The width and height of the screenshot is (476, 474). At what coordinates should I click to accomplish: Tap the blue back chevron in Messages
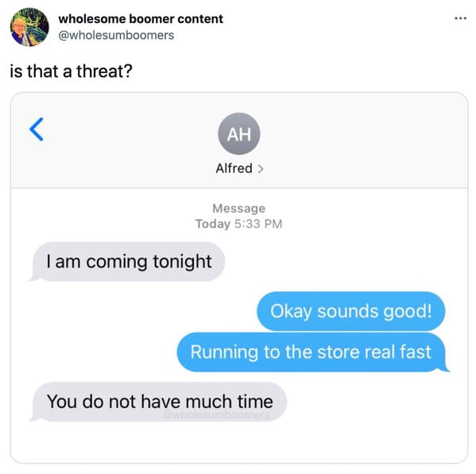(x=37, y=129)
